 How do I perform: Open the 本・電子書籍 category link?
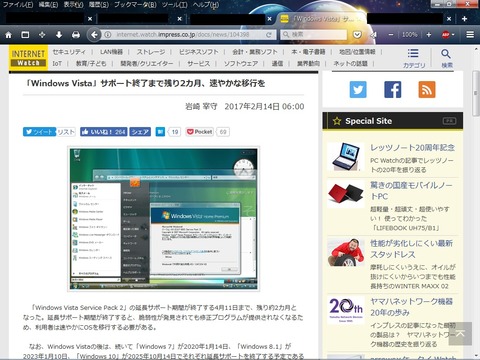[308, 52]
